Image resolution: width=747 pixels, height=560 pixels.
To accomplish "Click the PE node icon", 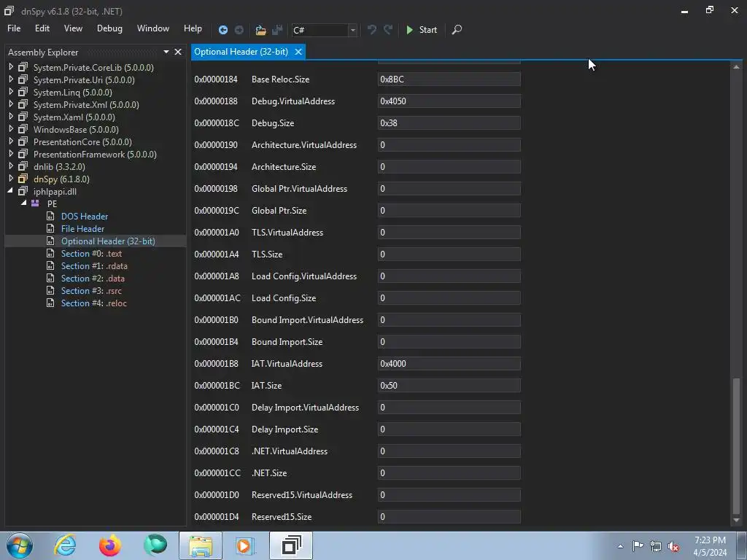I will point(35,203).
